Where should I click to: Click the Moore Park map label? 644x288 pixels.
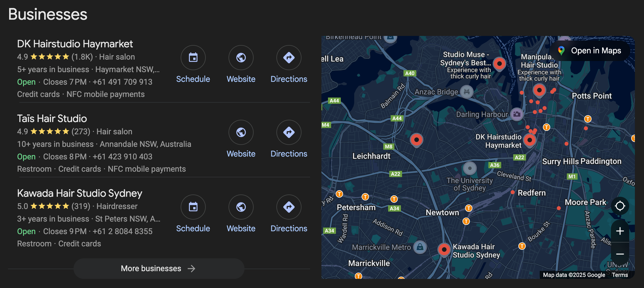(x=586, y=202)
